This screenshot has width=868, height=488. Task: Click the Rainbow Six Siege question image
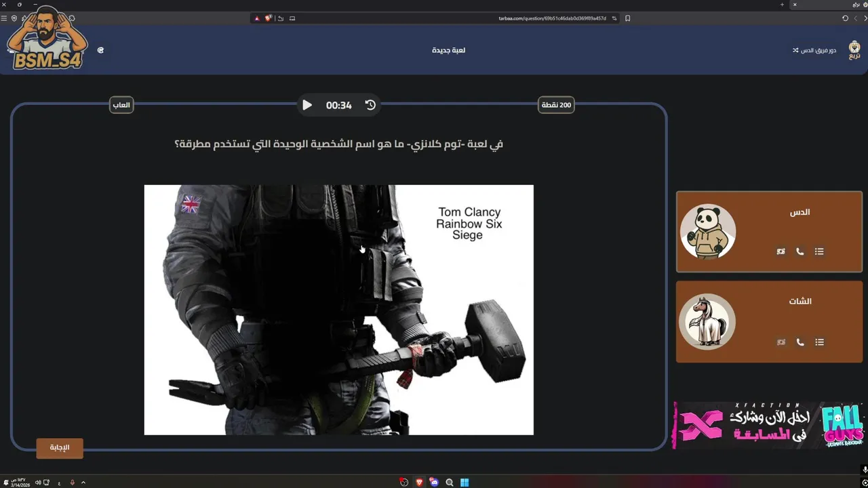click(339, 310)
